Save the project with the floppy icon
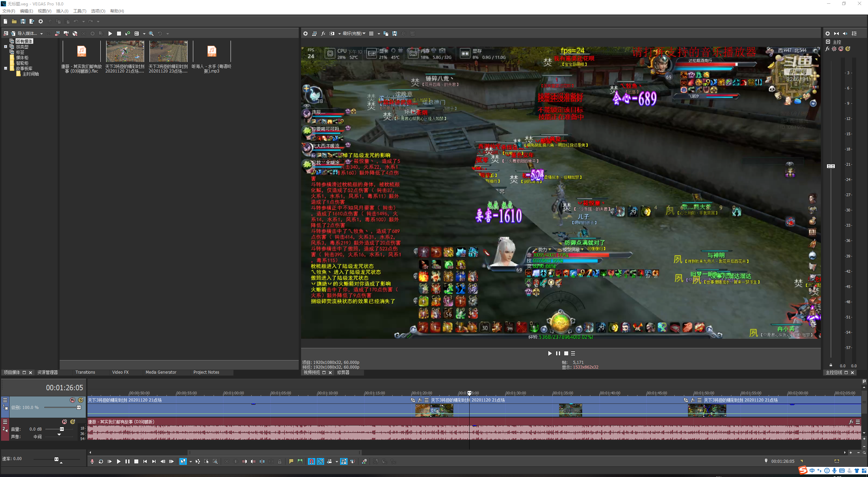 point(23,21)
